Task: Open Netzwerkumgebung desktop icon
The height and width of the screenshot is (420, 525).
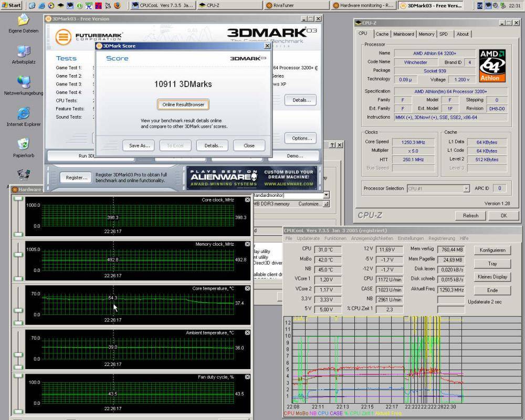Action: click(x=24, y=86)
